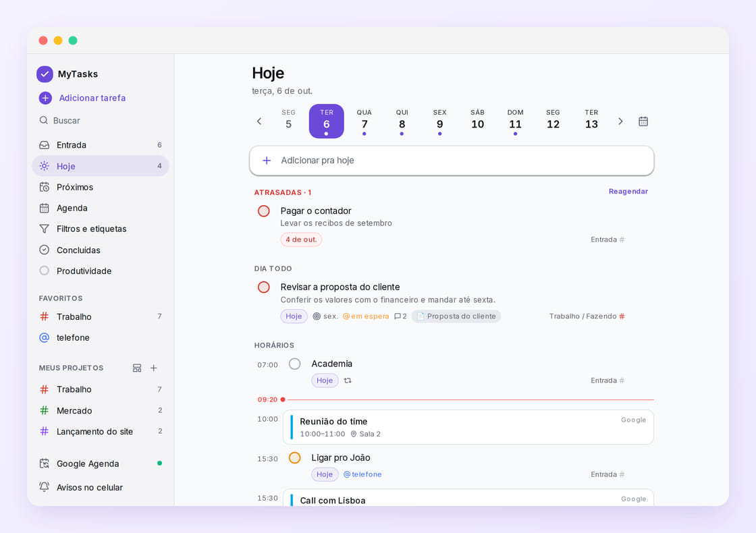Click the Google Agenda sync calendar icon

click(45, 464)
